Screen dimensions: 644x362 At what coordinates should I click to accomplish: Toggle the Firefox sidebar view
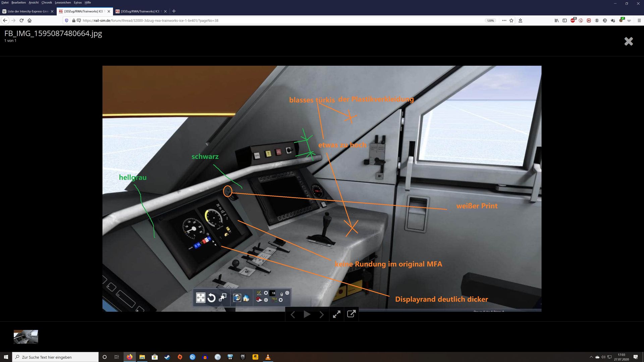tap(565, 20)
